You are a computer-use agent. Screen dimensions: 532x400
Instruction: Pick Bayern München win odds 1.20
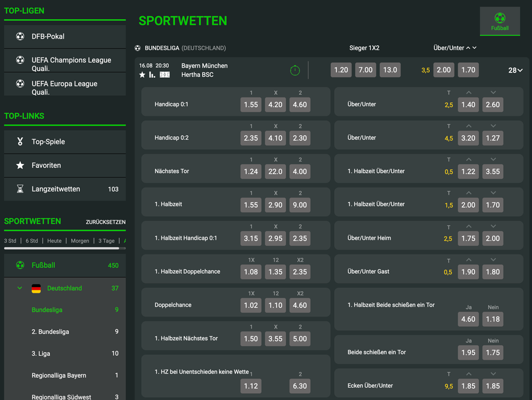coord(341,70)
